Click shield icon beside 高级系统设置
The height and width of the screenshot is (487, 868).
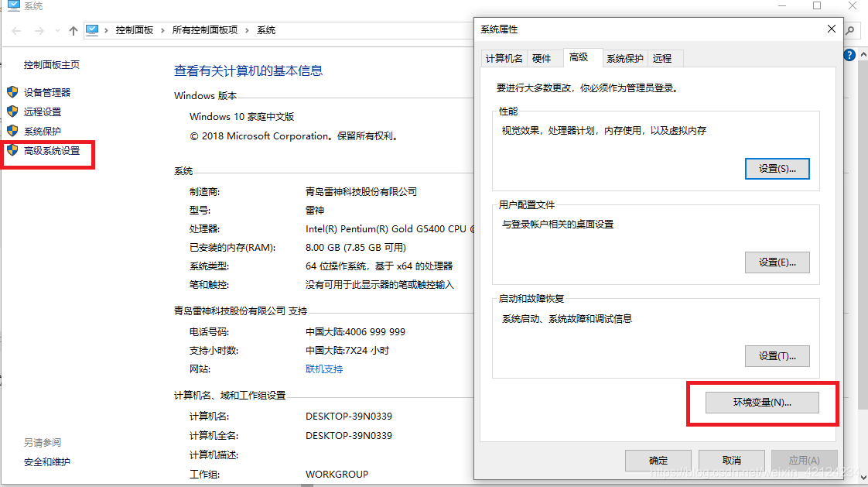pos(12,150)
